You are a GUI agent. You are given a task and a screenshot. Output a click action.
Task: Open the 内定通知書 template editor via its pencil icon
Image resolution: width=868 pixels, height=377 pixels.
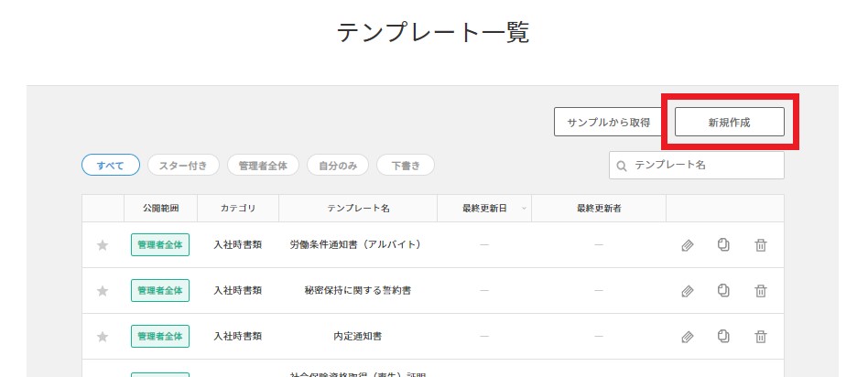point(687,337)
